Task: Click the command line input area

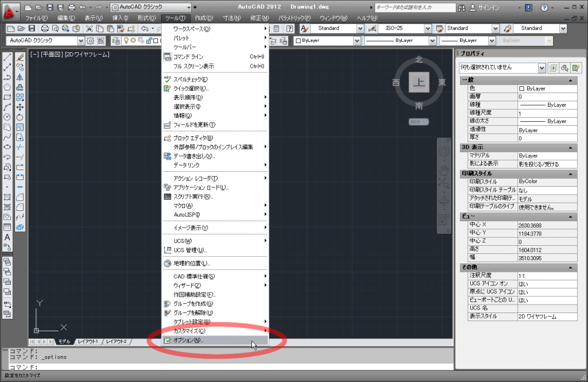Action: click(x=231, y=366)
